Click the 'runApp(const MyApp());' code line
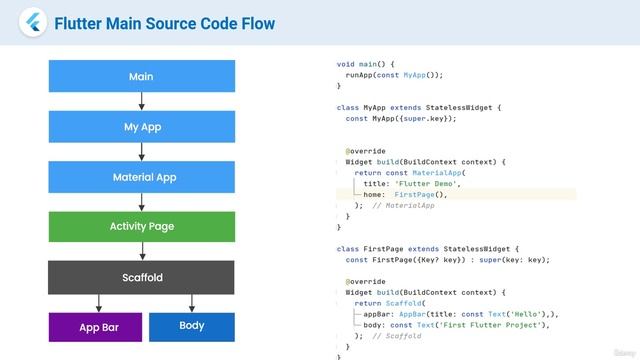Viewport: 640px width, 360px height. coord(394,75)
